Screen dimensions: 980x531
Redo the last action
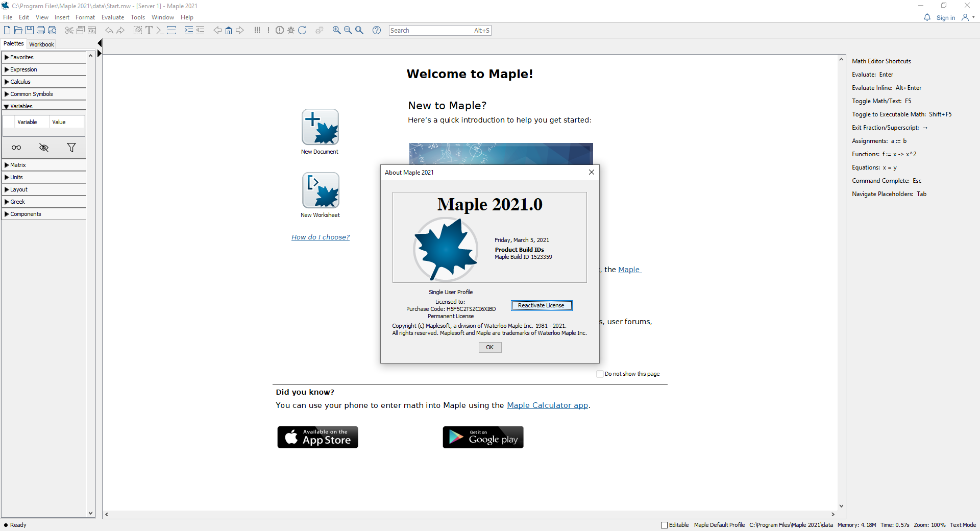tap(120, 30)
